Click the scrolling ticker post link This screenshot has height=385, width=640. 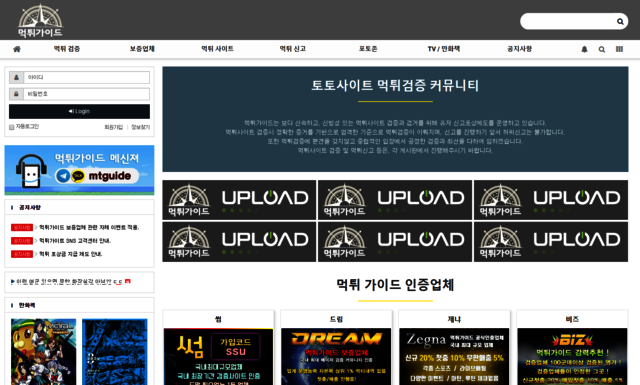coord(69,282)
